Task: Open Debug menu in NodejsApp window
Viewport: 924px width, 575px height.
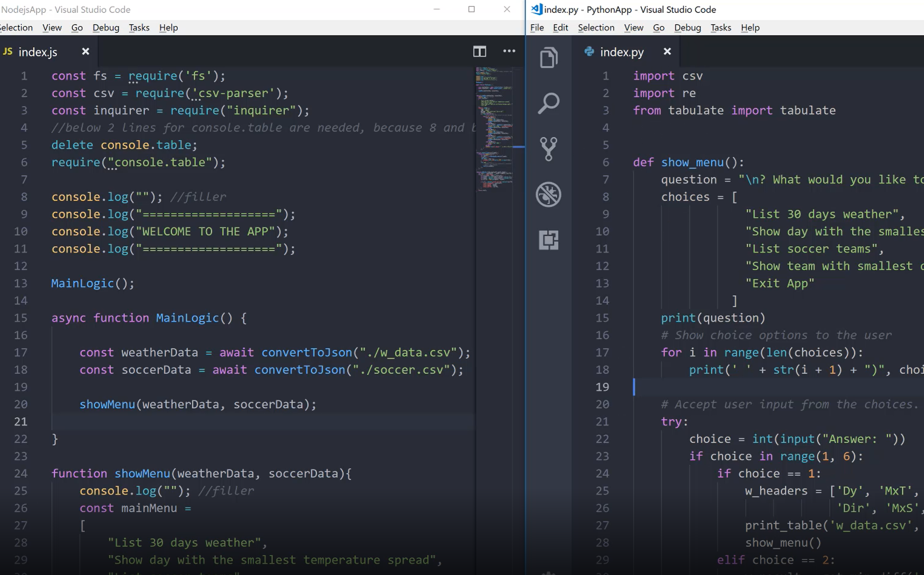Action: pos(106,28)
